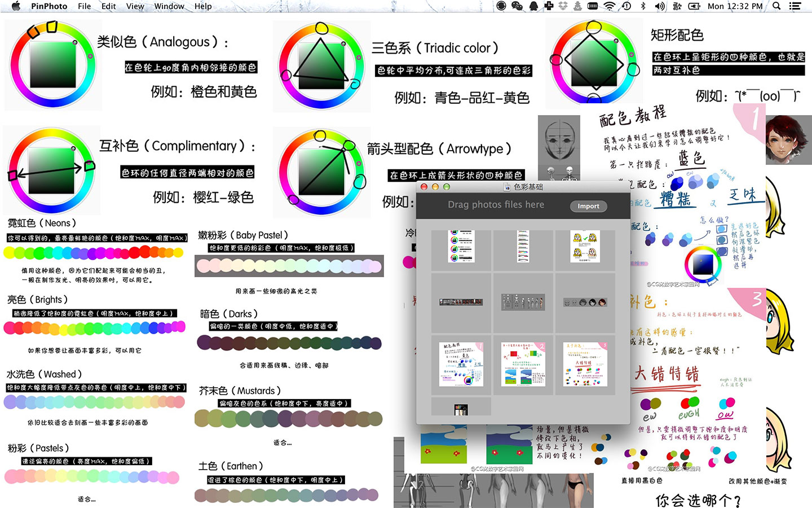Close the 色彩基础 window
Viewport: 812px width, 508px height.
click(x=424, y=187)
